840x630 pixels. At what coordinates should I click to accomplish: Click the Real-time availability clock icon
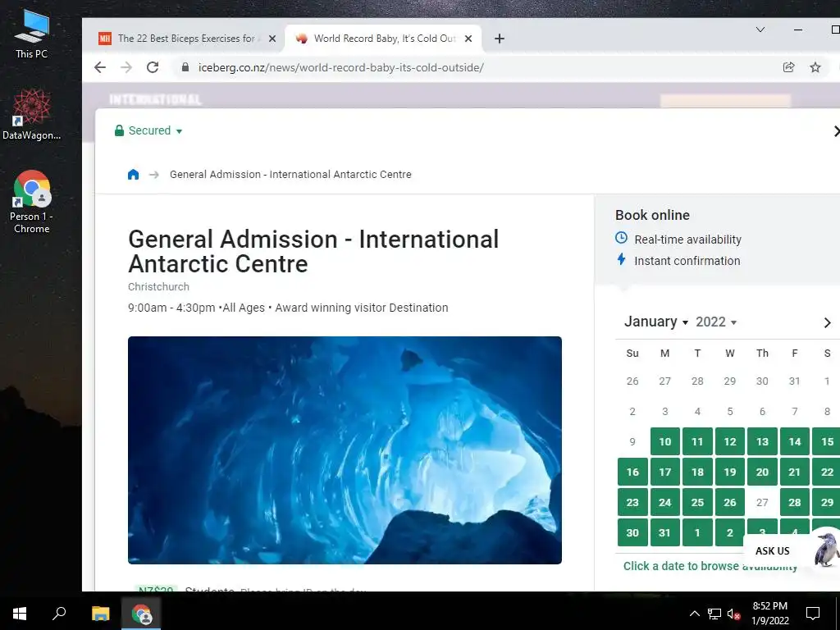tap(621, 237)
